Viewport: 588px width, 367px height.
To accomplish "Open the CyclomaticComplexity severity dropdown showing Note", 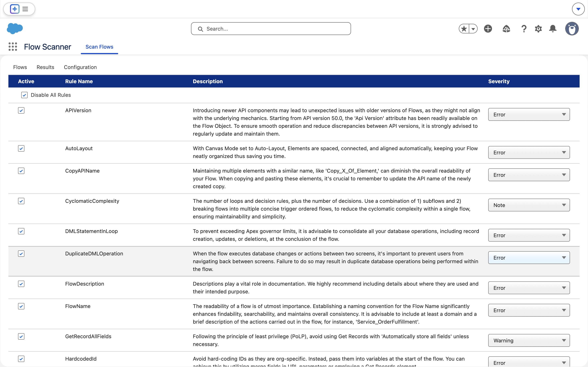I will tap(529, 205).
